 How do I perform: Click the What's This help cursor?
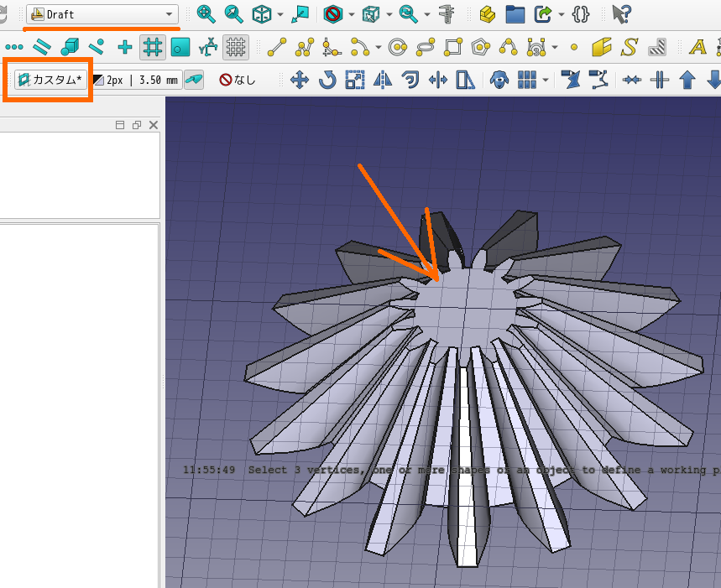pos(620,14)
